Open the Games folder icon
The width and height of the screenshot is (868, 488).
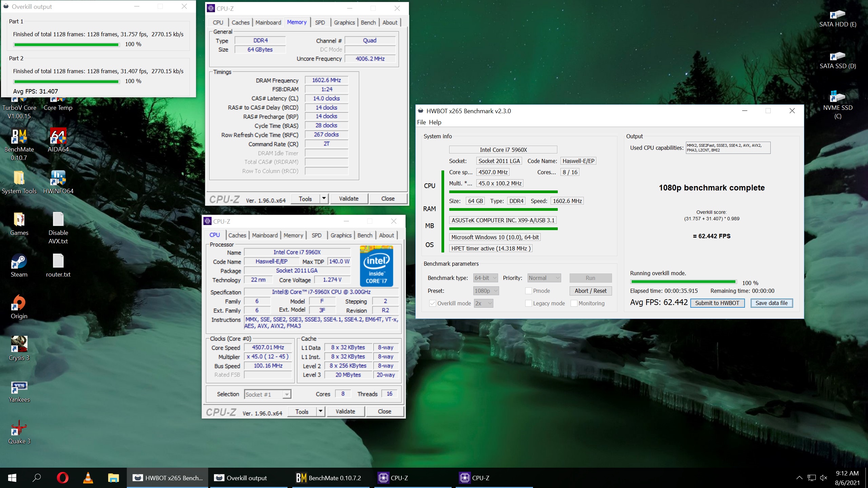(19, 224)
